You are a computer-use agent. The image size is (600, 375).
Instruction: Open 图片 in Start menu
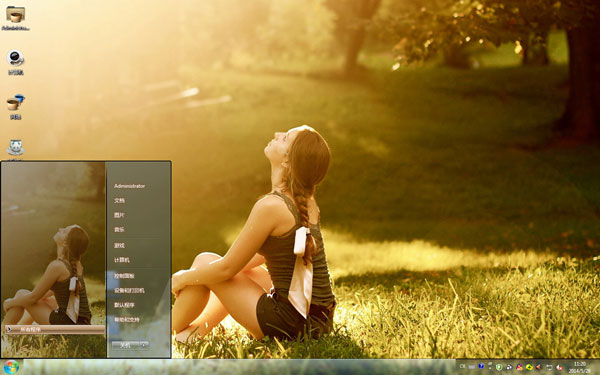click(119, 215)
